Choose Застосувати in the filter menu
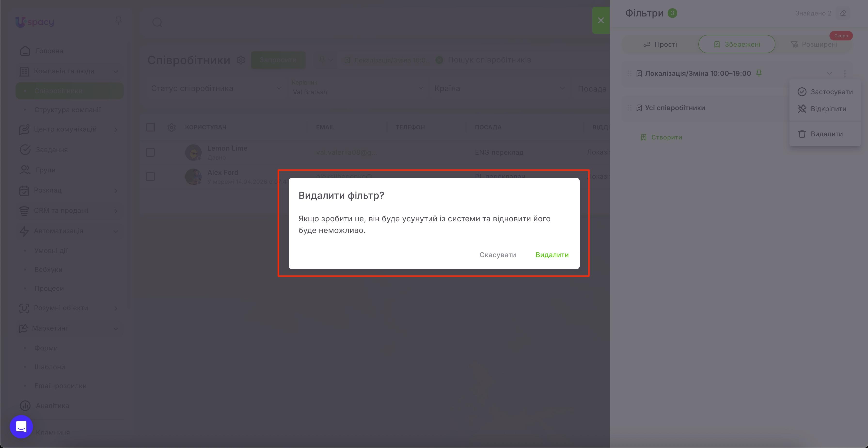The width and height of the screenshot is (868, 448). click(825, 92)
